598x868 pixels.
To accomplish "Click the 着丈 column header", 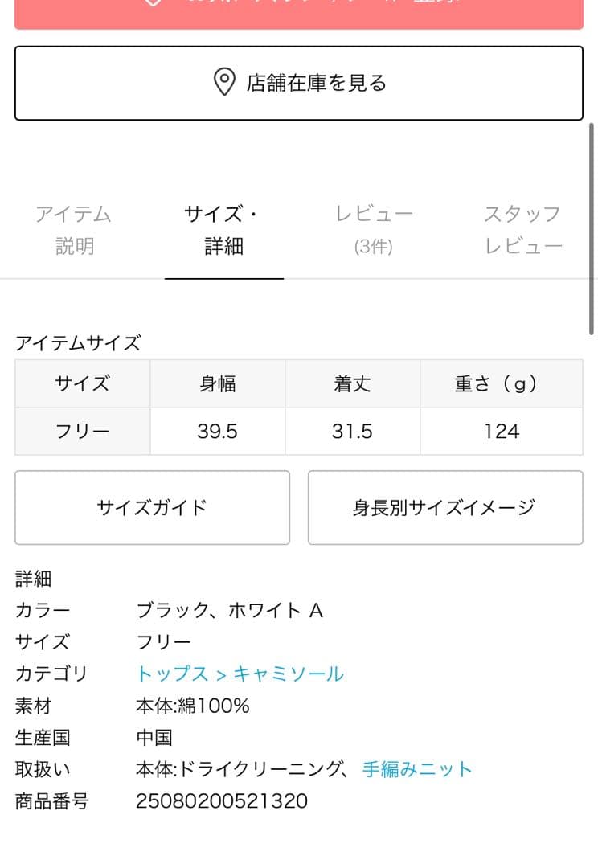I will tap(352, 384).
